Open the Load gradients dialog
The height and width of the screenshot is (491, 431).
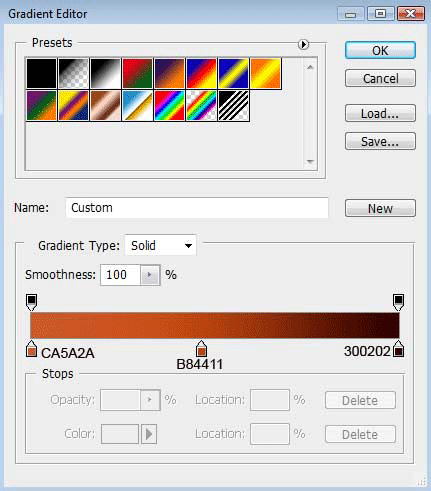380,113
